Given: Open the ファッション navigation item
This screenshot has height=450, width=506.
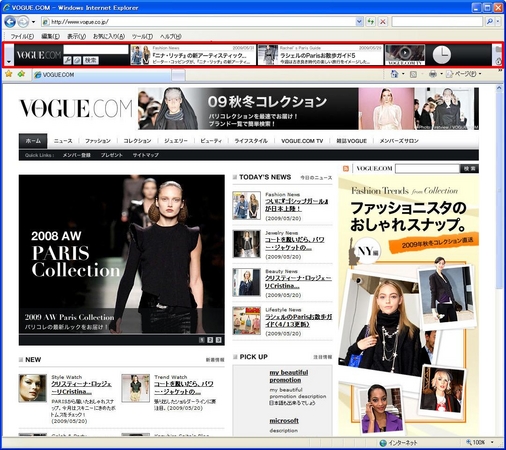Looking at the screenshot, I should coord(98,141).
